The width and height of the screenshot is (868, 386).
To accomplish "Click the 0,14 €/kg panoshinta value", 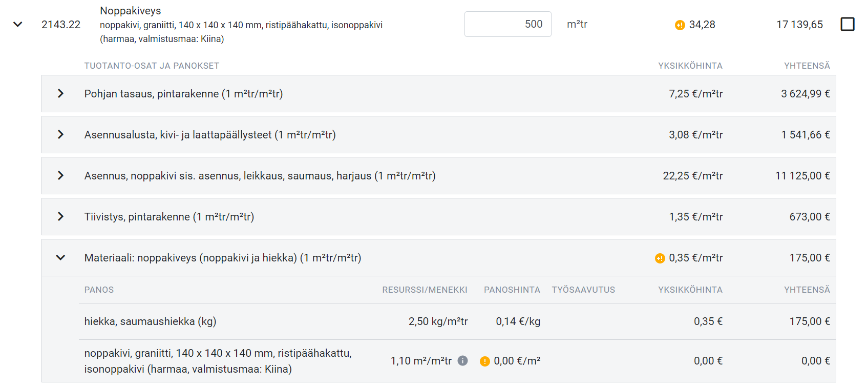I will tap(518, 321).
